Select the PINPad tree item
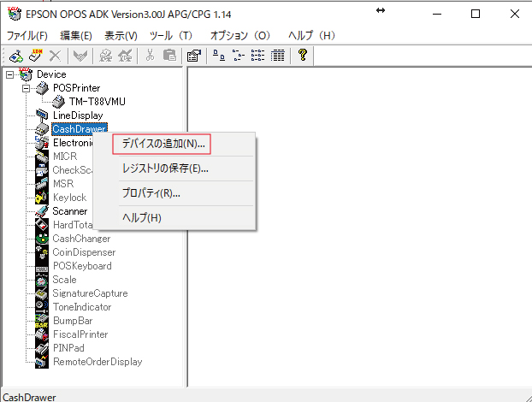The height and width of the screenshot is (402, 532). [x=68, y=348]
